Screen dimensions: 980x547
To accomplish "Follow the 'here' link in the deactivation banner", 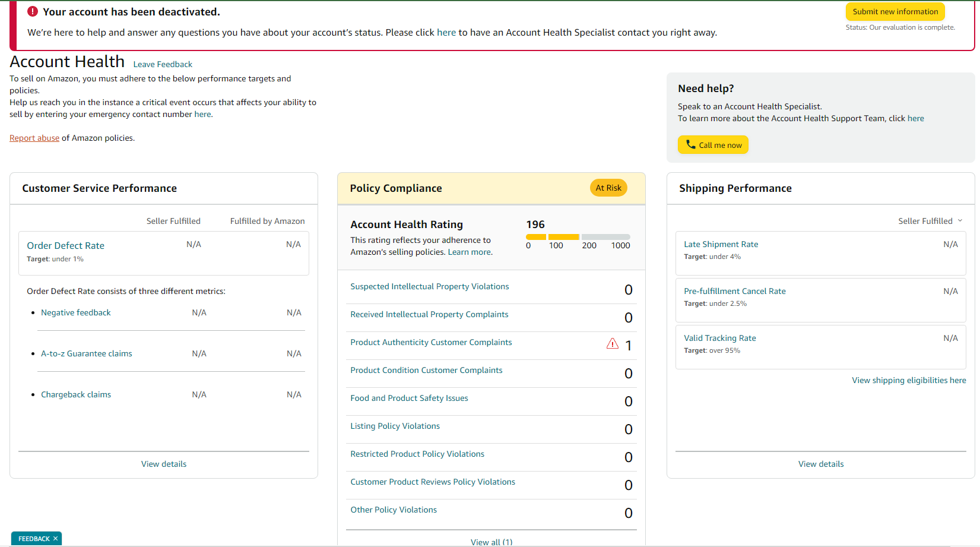I will [x=446, y=33].
